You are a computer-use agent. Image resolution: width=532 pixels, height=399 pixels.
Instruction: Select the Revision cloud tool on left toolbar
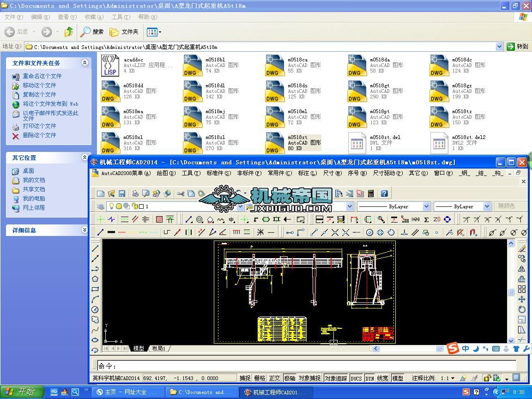(95, 320)
